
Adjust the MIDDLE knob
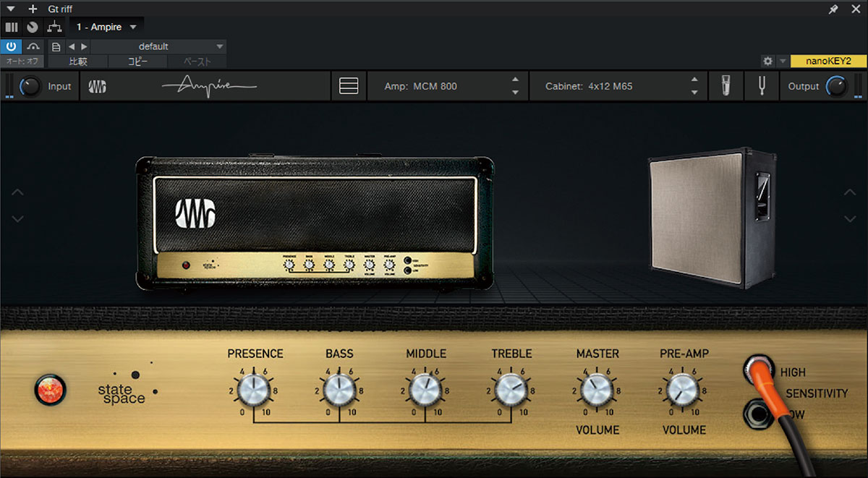coord(425,390)
